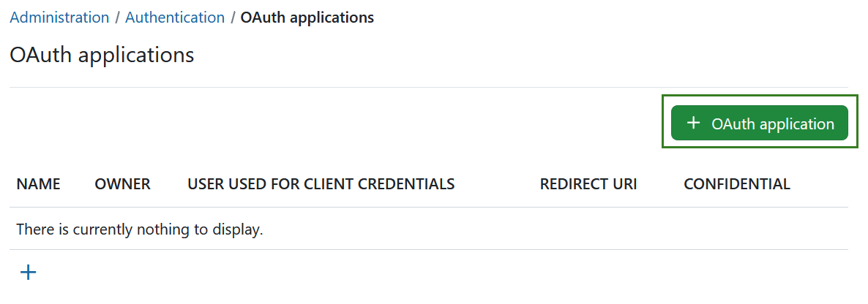
Task: Click the blue plus icon below the table
Action: (28, 273)
